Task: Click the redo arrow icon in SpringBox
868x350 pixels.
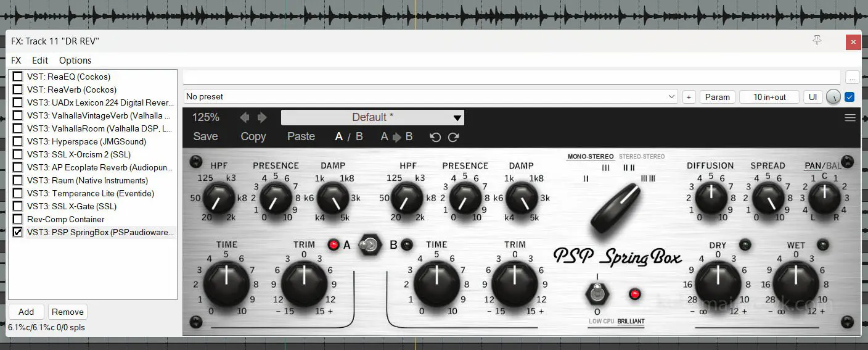Action: 454,137
